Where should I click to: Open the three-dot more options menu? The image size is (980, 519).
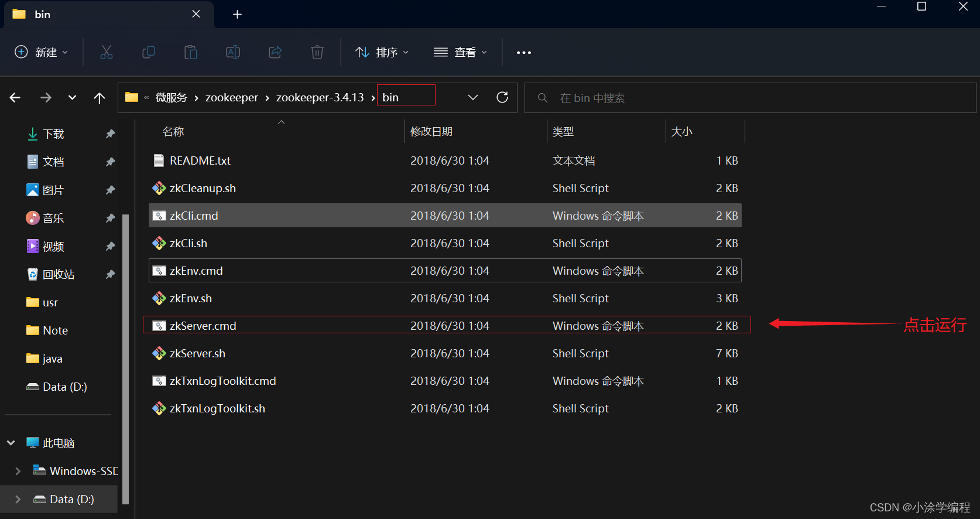[524, 53]
